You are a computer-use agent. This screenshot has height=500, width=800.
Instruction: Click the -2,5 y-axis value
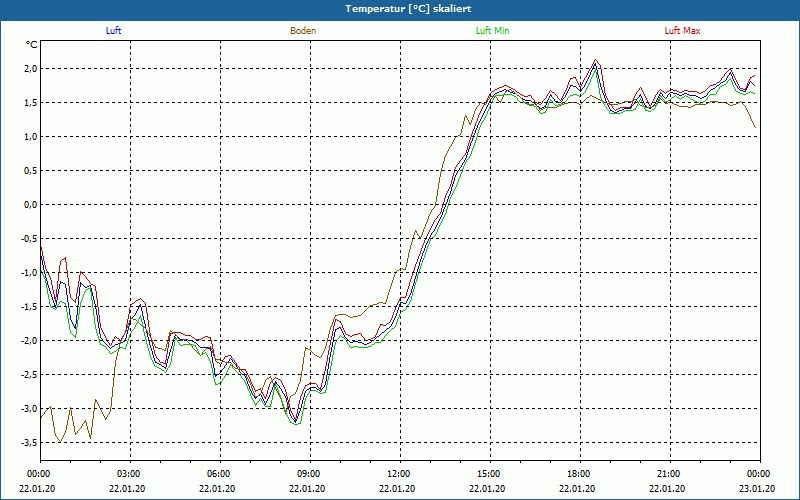[x=29, y=374]
